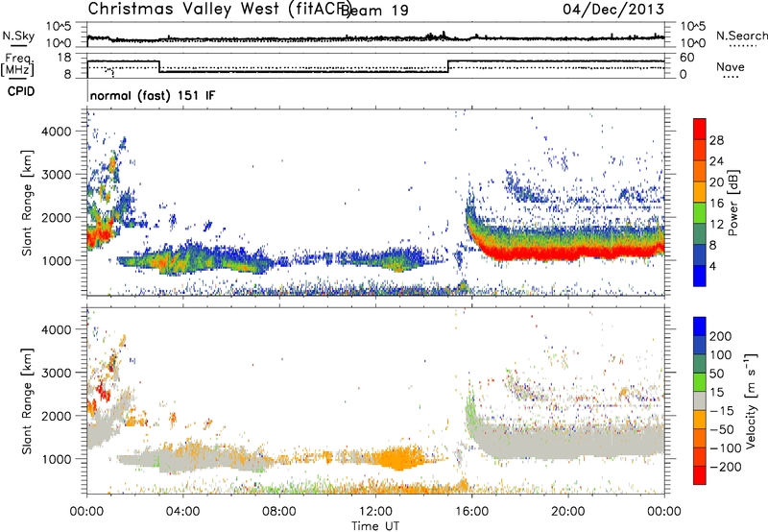Click the 'Velocity [m s-1]' colorbar label
The height and width of the screenshot is (532, 768).
751,400
